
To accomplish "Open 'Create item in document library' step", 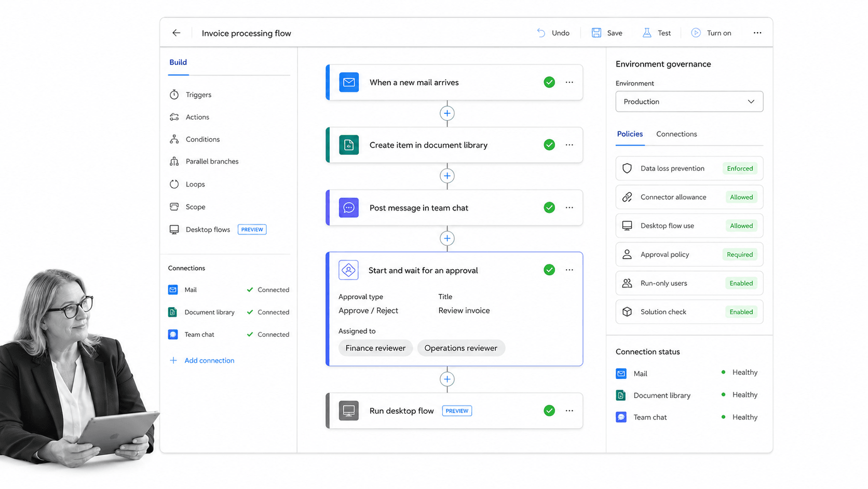I will pyautogui.click(x=454, y=145).
